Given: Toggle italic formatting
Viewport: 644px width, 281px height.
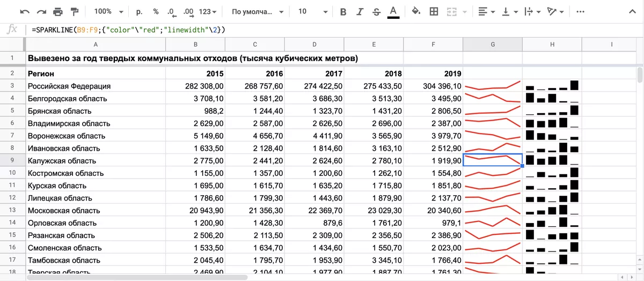Looking at the screenshot, I should pos(360,11).
